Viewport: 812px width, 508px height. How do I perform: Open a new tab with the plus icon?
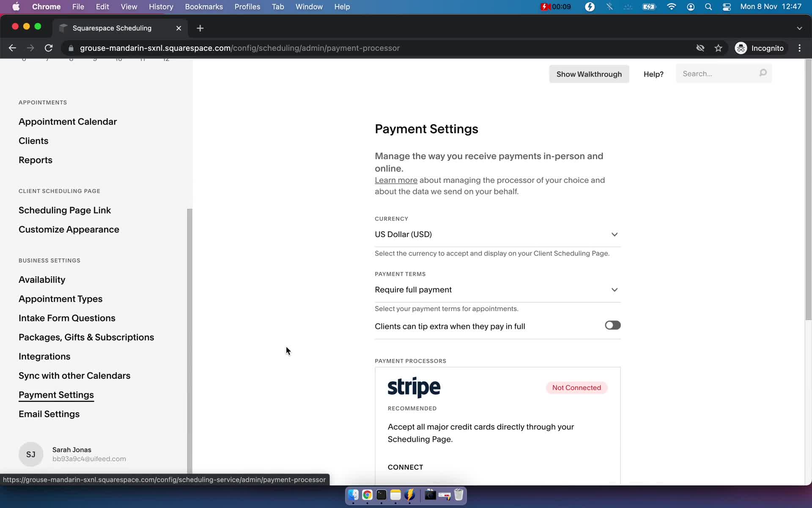tap(200, 28)
